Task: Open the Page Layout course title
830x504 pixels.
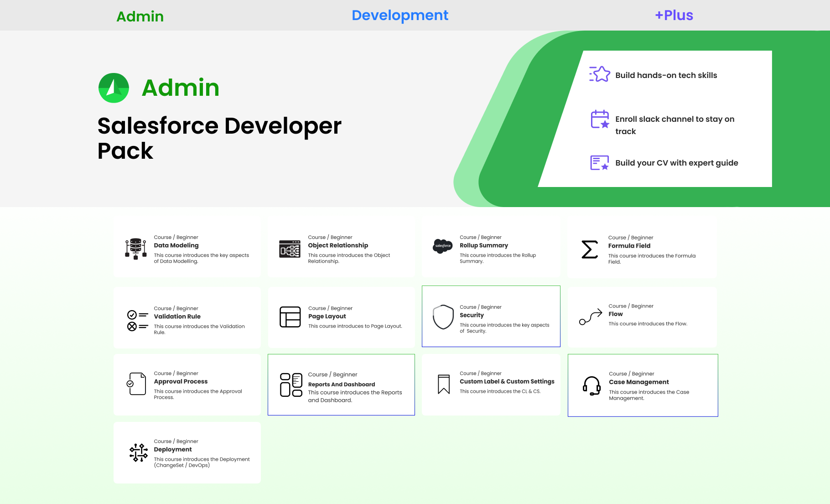Action: [x=327, y=317]
